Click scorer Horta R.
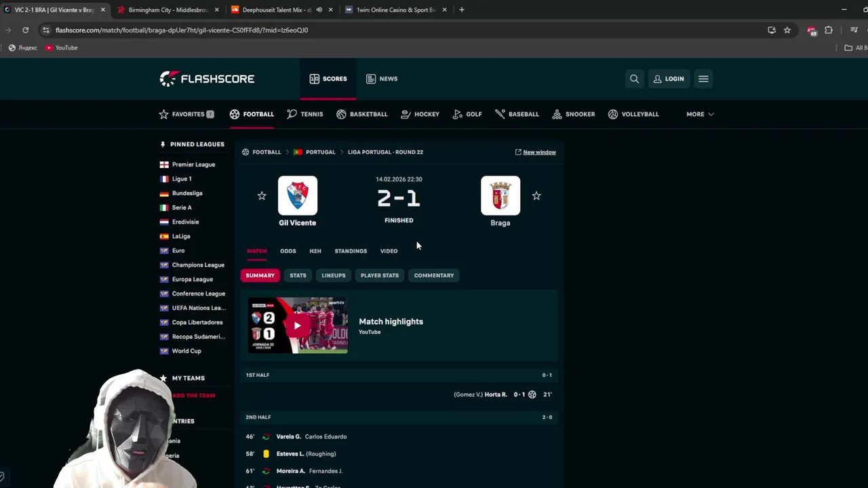 pos(496,394)
